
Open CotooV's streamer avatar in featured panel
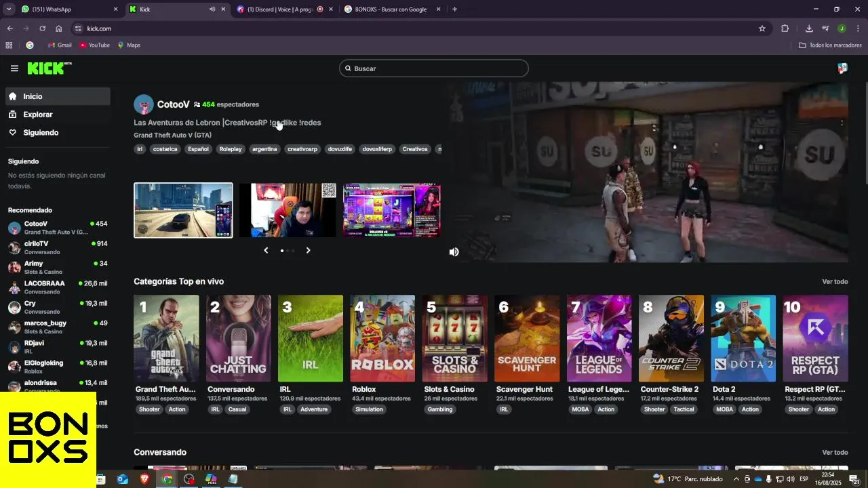(144, 104)
